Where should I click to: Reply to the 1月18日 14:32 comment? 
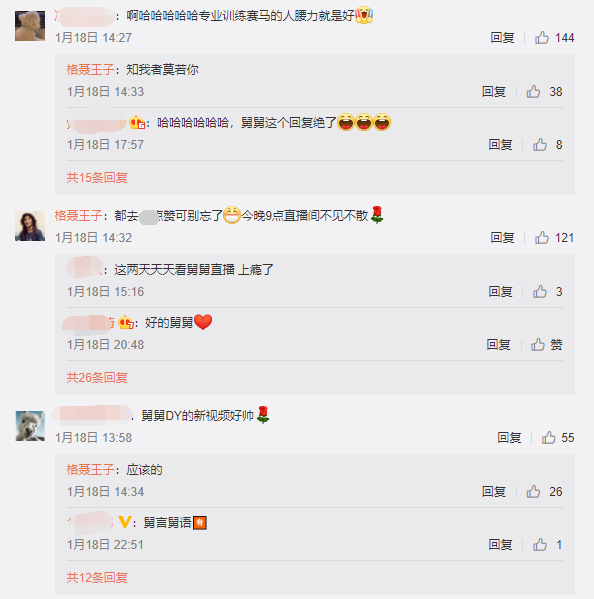tap(502, 238)
